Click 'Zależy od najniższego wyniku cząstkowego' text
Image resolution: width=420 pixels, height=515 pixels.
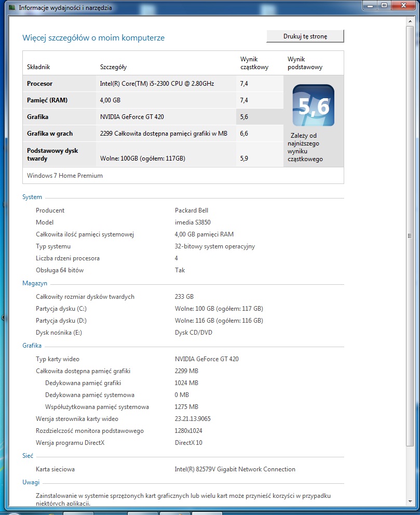click(305, 147)
